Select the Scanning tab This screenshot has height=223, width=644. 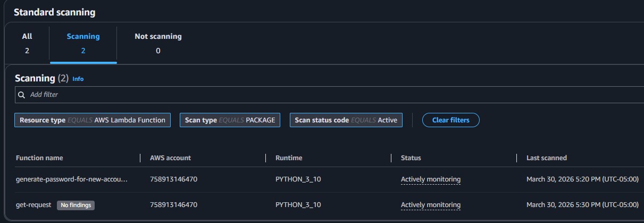(83, 44)
